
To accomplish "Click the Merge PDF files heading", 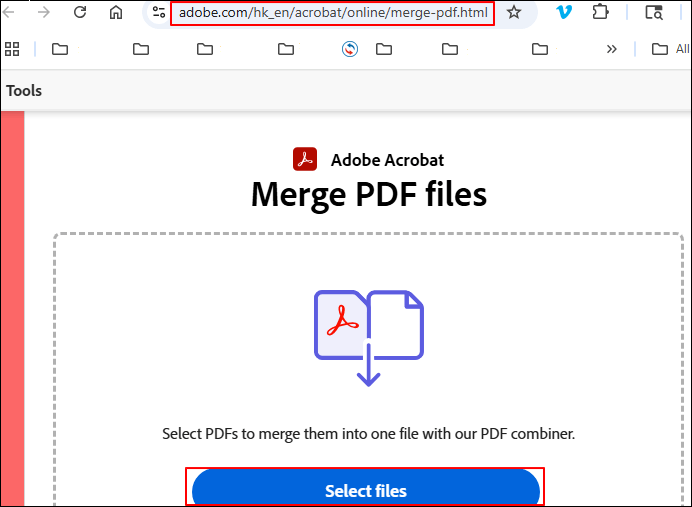I will (x=369, y=195).
